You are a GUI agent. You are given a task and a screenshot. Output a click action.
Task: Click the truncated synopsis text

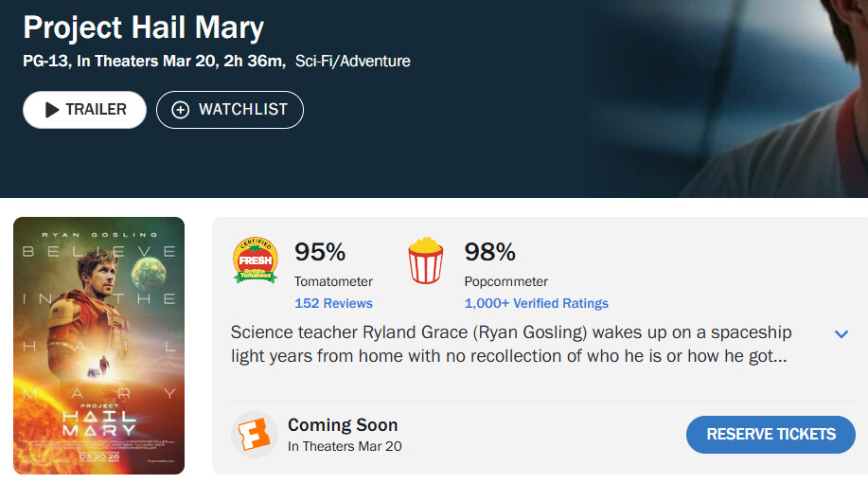click(511, 345)
